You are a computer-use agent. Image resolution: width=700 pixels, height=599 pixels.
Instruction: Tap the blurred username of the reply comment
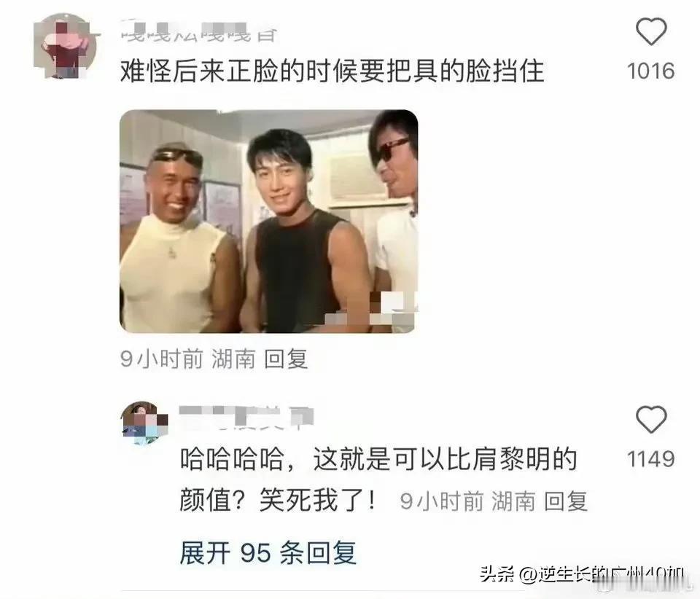click(246, 418)
